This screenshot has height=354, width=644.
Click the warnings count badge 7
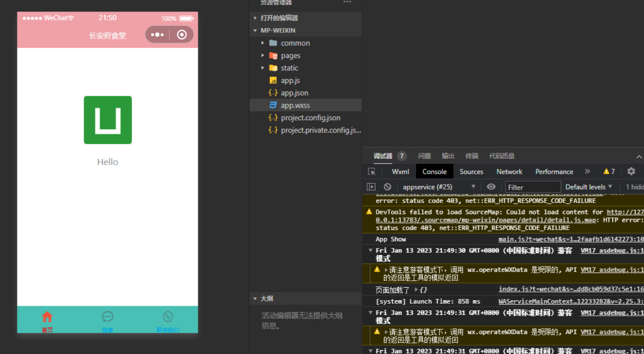609,172
